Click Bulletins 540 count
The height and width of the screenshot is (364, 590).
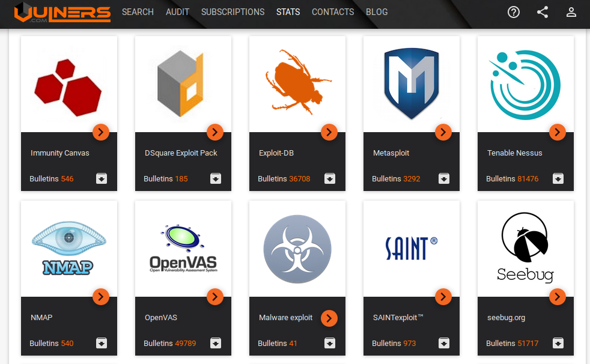point(52,344)
